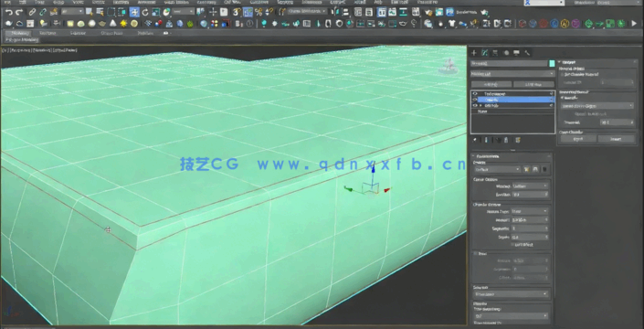This screenshot has height=329, width=644.
Task: Click the Invert button under Open Chamfer
Action: pyautogui.click(x=616, y=139)
